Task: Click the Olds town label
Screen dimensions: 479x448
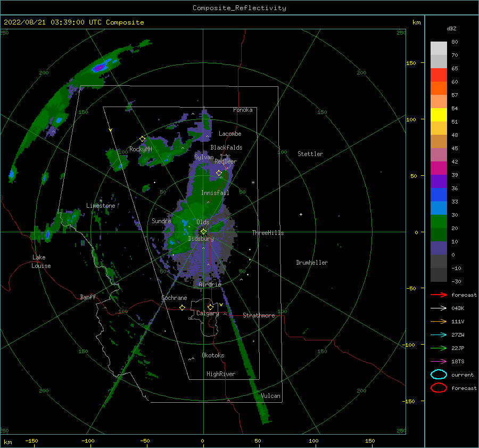Action: tap(203, 222)
